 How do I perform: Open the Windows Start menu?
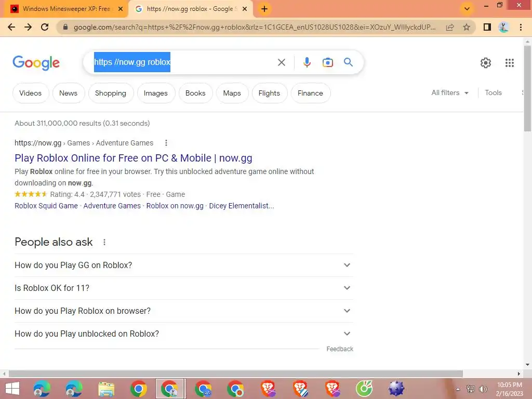tap(12, 389)
